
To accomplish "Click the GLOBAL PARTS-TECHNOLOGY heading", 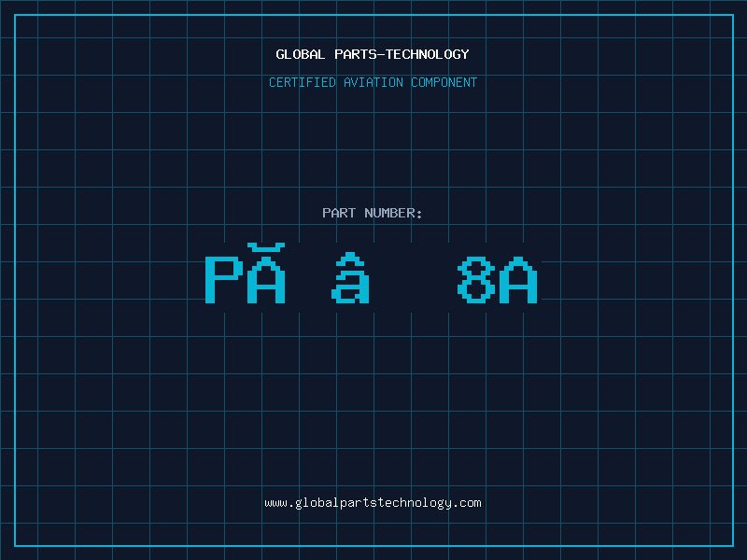I will [373, 54].
